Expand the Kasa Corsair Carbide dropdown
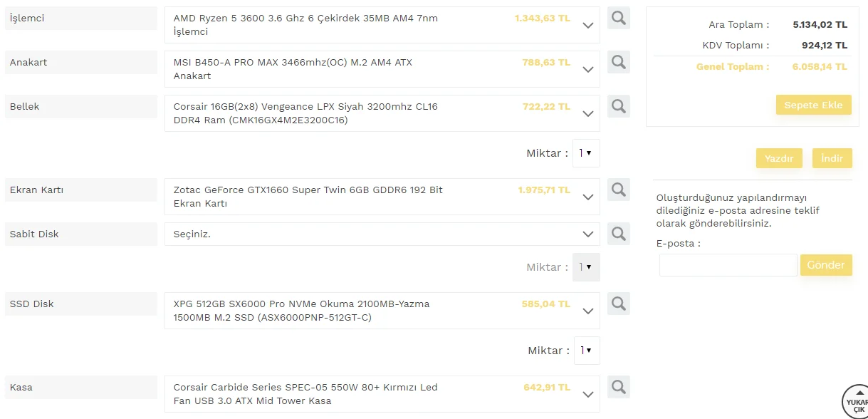 click(x=588, y=395)
